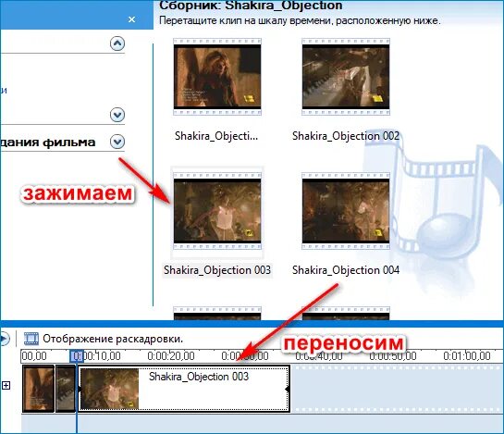Close the movie tasks pane
Screen dimensions: 504x434
tap(131, 19)
